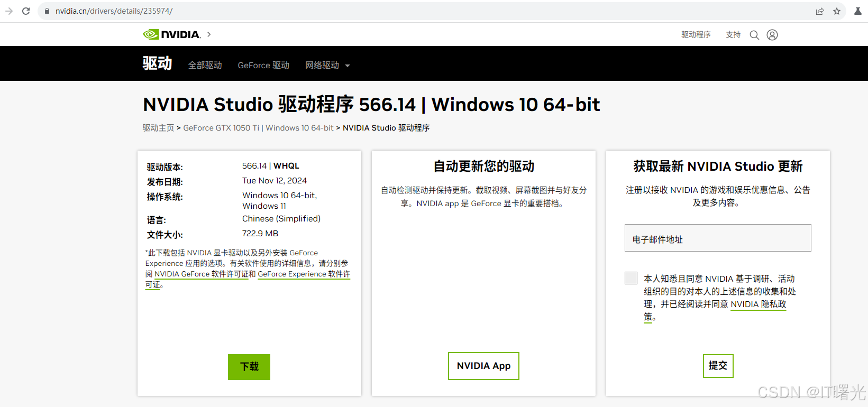Click the 驱动主页 breadcrumb link
This screenshot has width=868, height=407.
tap(158, 128)
